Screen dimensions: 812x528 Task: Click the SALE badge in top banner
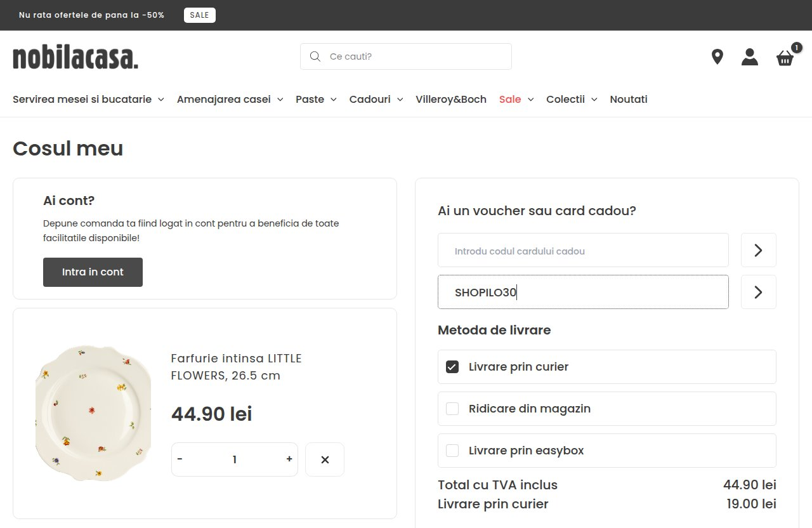click(200, 15)
